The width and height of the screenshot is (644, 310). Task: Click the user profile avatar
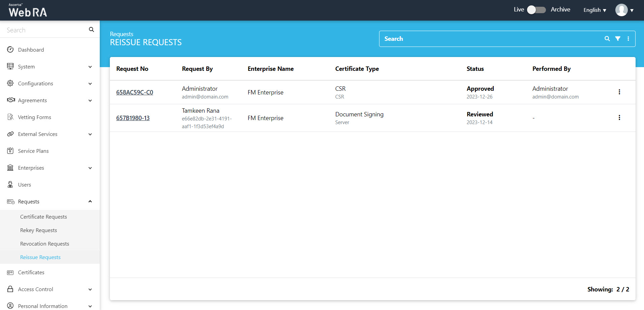(621, 10)
